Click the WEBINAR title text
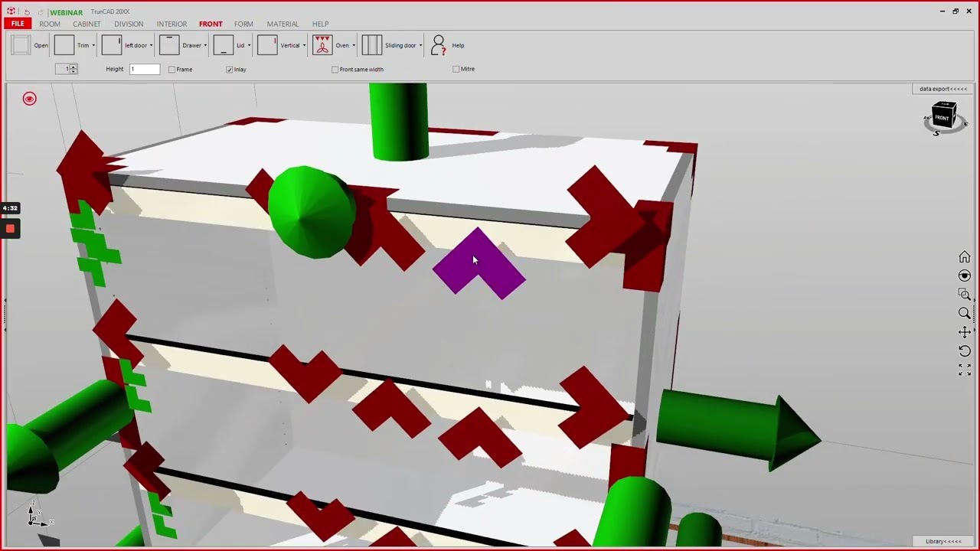The height and width of the screenshot is (551, 980). click(67, 12)
